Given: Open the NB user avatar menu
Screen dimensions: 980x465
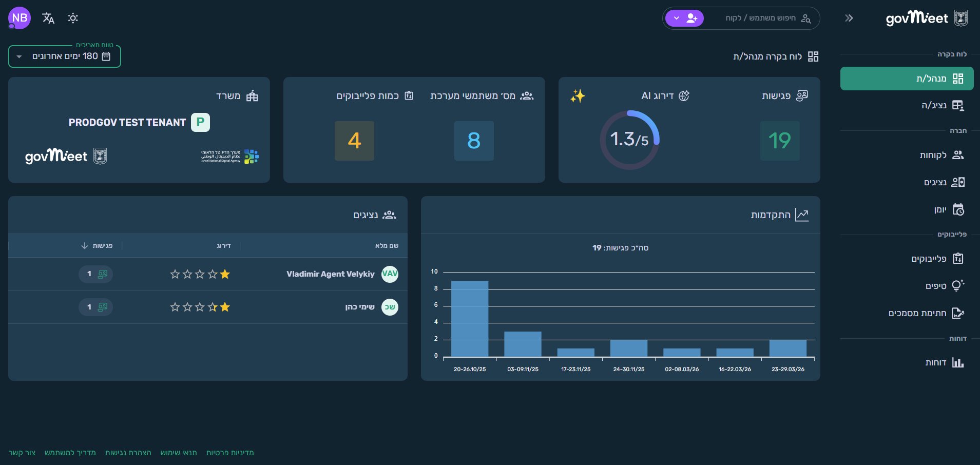Looking at the screenshot, I should click(x=20, y=18).
